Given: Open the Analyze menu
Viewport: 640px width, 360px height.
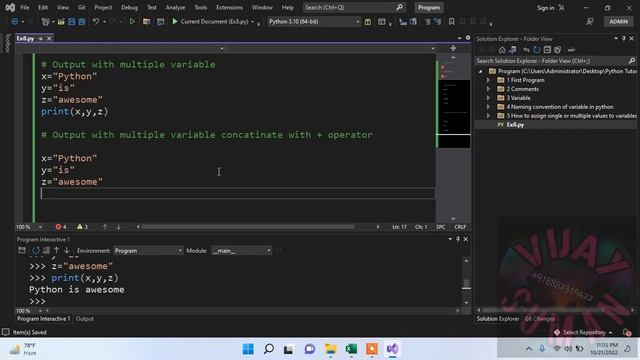Looking at the screenshot, I should click(x=176, y=7).
